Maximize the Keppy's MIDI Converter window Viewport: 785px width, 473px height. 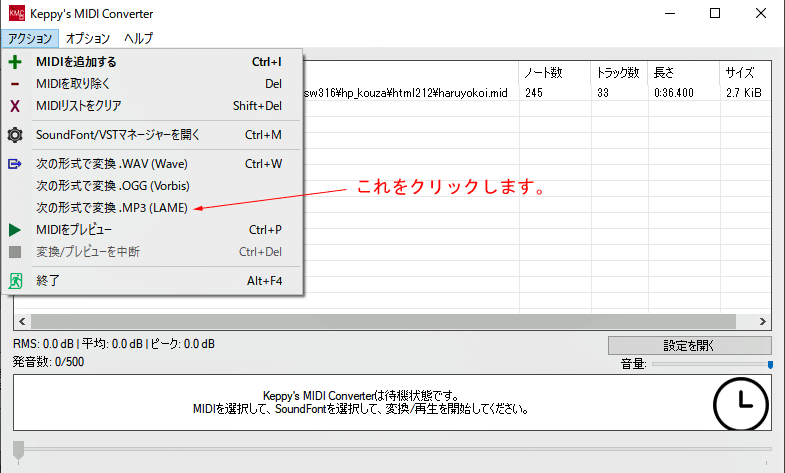point(715,14)
